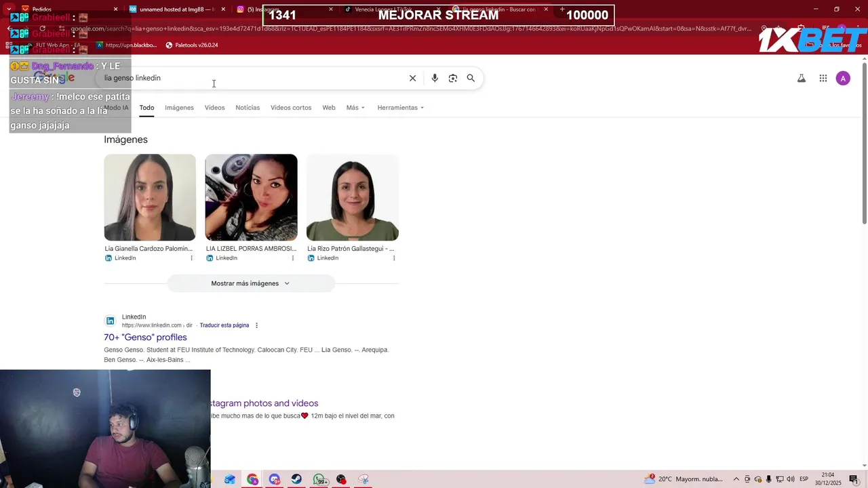
Task: Open OBS Studio from the taskbar
Action: (x=341, y=479)
